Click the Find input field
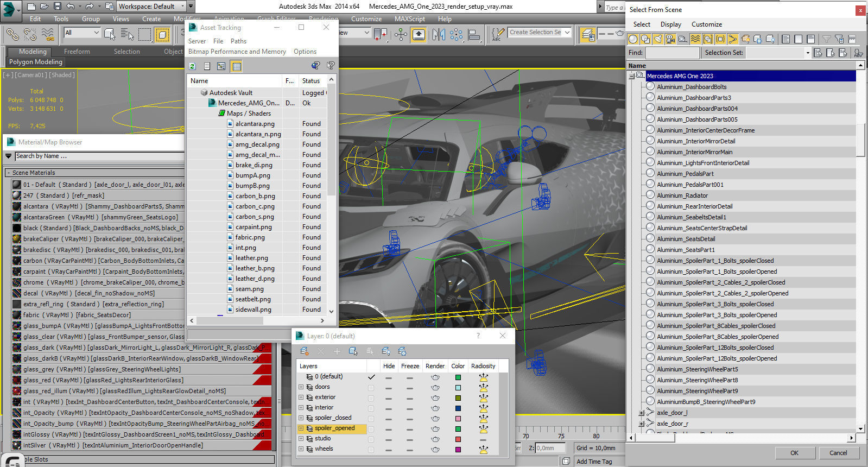This screenshot has height=467, width=868. pos(673,53)
